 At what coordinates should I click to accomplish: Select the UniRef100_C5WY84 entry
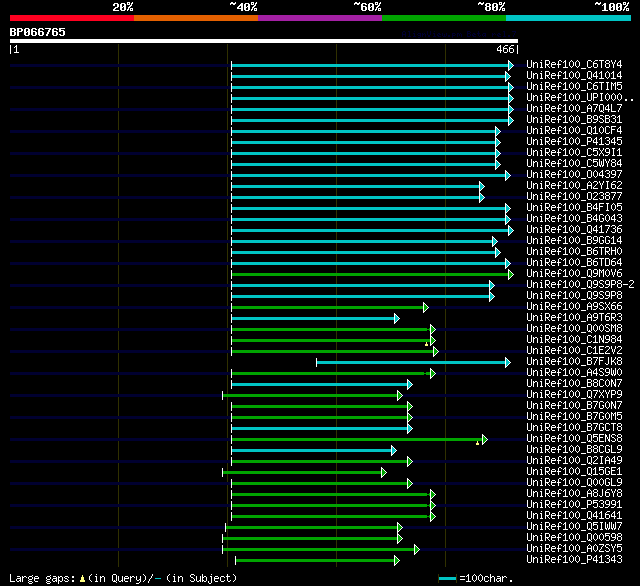click(574, 164)
